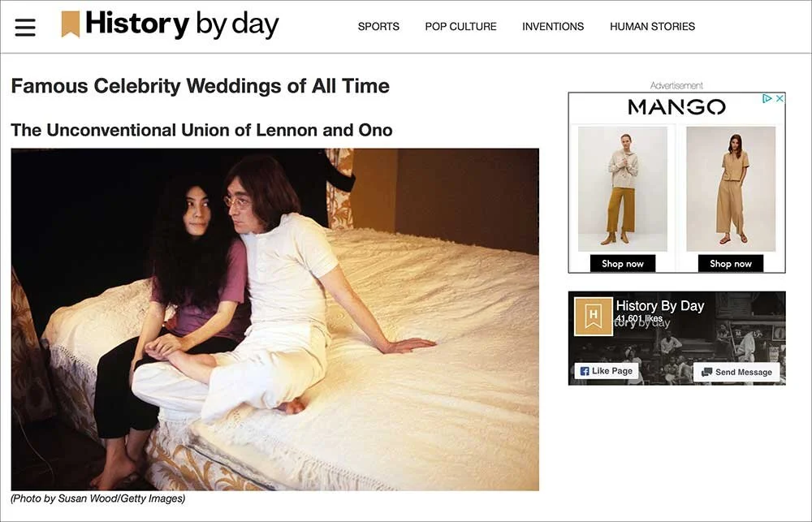Close the Mango ad with X icon
812x522 pixels.
click(780, 98)
